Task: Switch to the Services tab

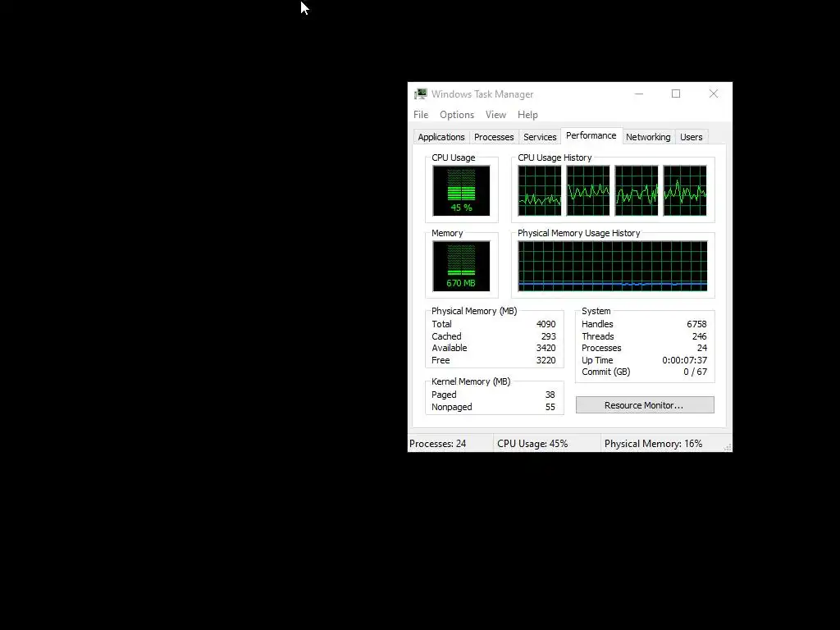Action: pos(540,137)
